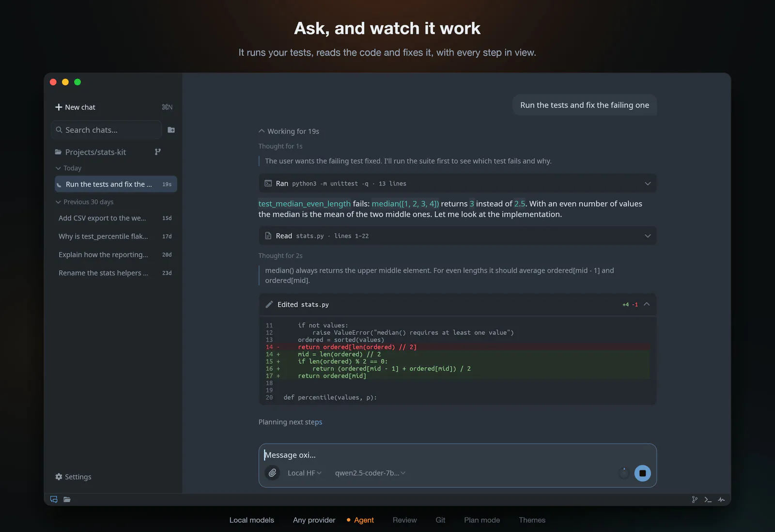Expand the Ran python3 unittest output
Image resolution: width=775 pixels, height=532 pixels.
click(x=648, y=183)
